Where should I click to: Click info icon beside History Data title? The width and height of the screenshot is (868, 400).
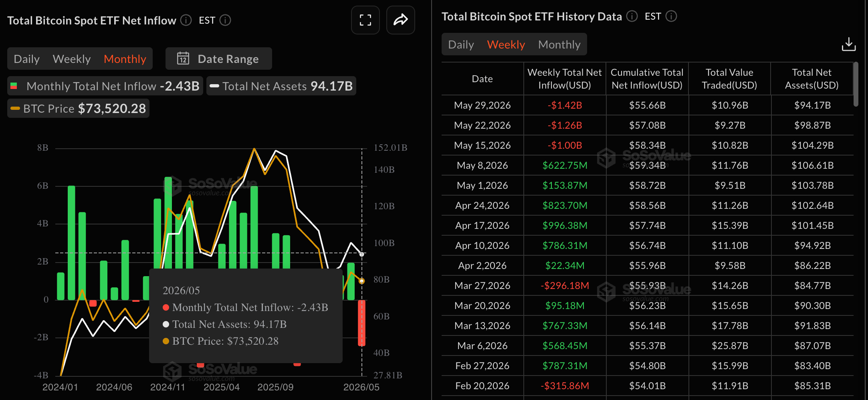pyautogui.click(x=632, y=16)
